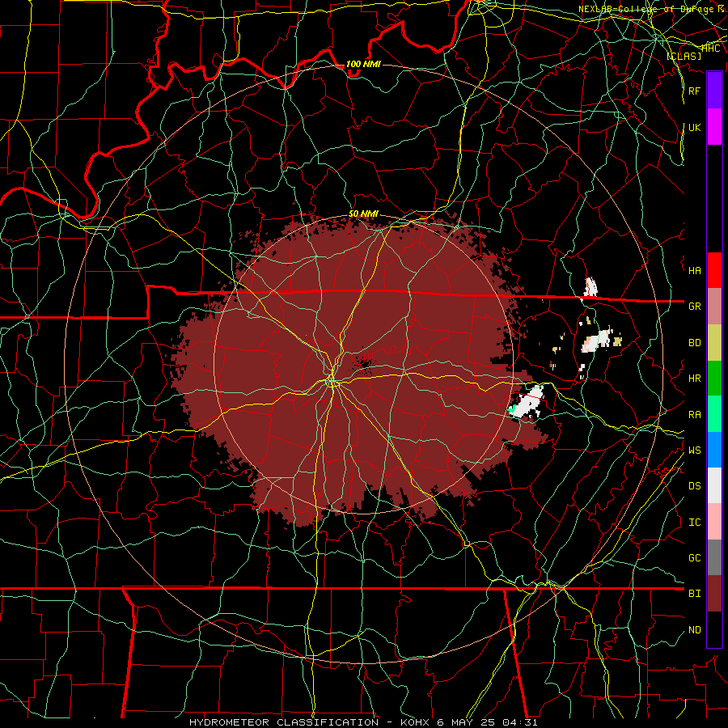Click the light pink IC legend swatch
Viewport: 728px width, 728px height.
tap(714, 522)
